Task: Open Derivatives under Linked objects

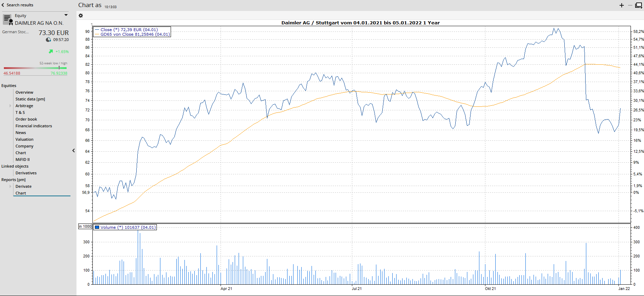Action: coord(26,173)
